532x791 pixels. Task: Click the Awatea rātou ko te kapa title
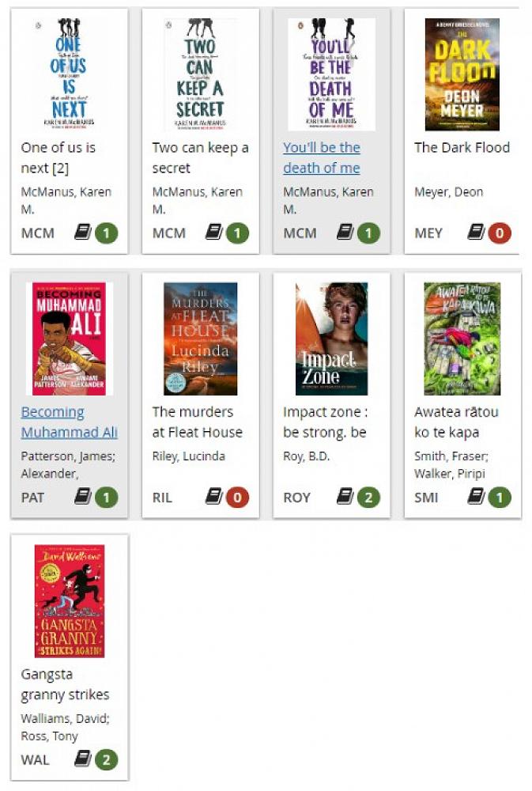[456, 422]
